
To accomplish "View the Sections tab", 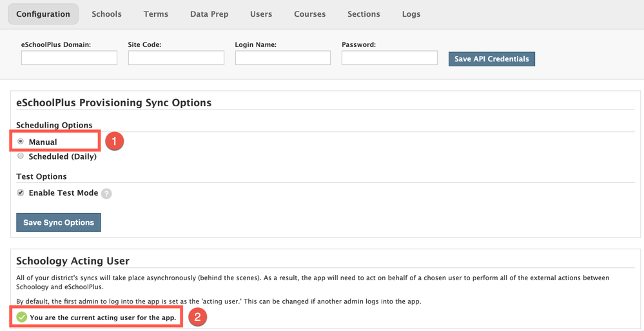I will pos(364,14).
